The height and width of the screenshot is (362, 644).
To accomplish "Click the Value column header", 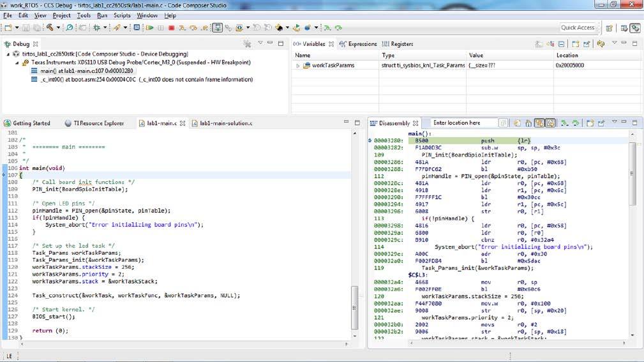I will [509, 55].
